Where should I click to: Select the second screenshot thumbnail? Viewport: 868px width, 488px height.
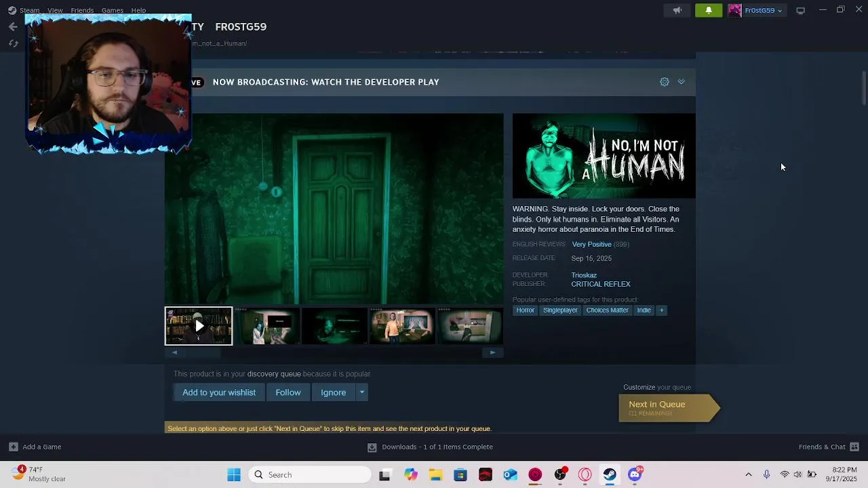267,326
